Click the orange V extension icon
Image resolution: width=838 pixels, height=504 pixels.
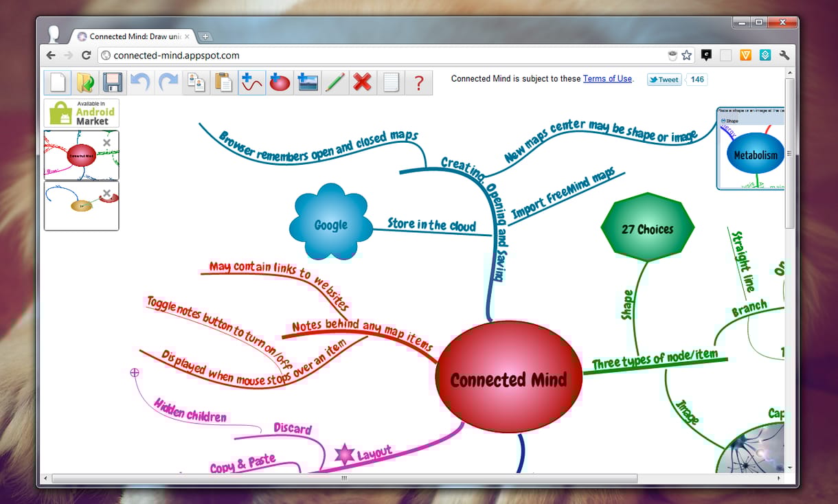click(745, 56)
